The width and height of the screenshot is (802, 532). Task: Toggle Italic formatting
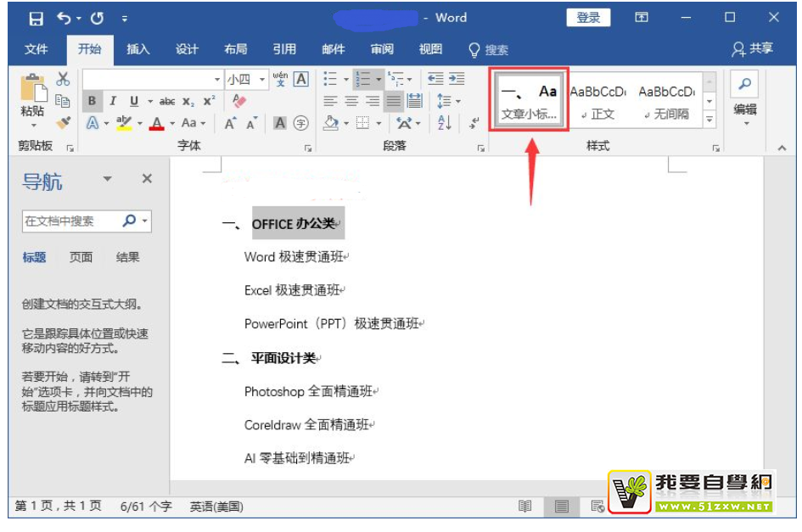click(113, 101)
